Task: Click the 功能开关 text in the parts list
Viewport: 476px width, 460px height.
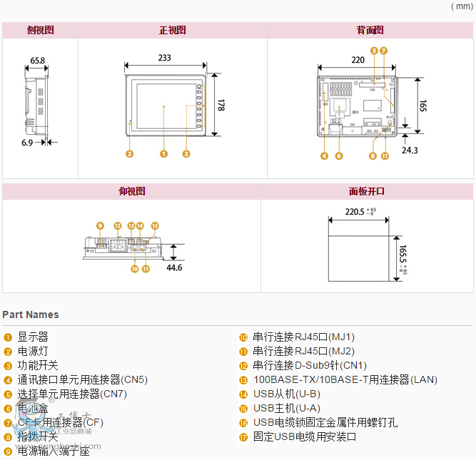Action: [x=38, y=366]
